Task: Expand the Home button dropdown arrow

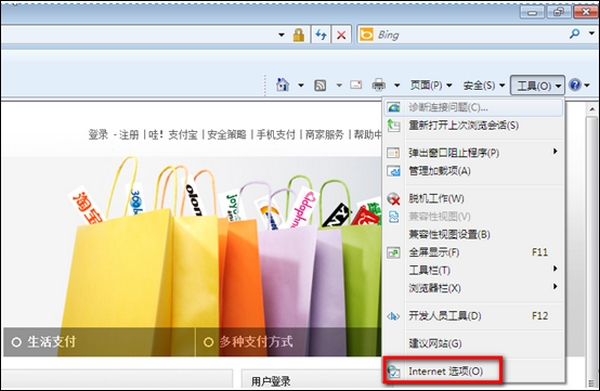Action: [301, 85]
